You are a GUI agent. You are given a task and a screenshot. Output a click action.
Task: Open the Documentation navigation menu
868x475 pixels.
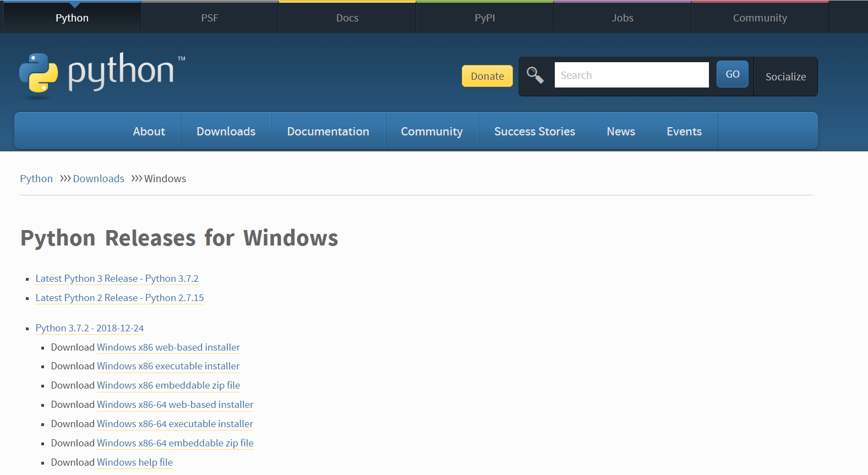(x=328, y=131)
